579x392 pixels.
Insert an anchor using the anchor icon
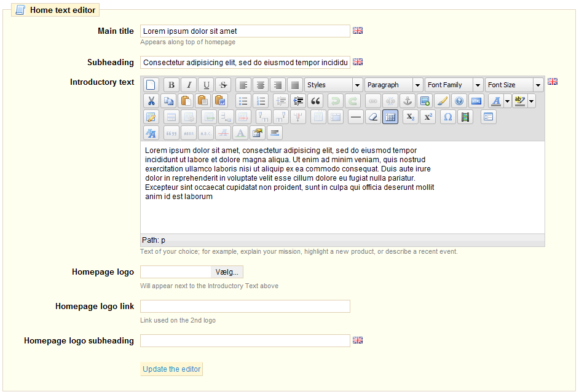[407, 101]
